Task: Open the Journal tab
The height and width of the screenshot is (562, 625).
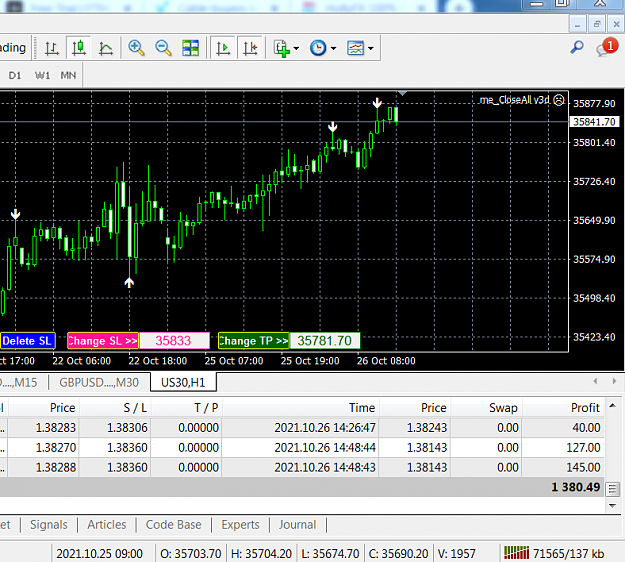Action: click(297, 525)
